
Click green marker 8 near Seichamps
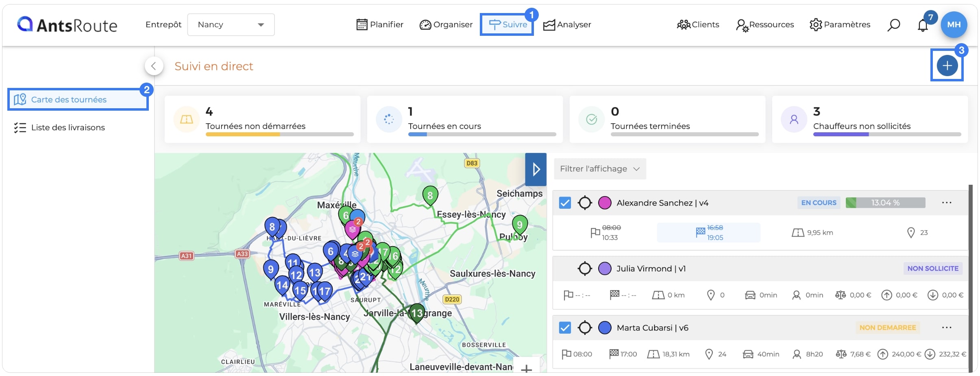[430, 197]
